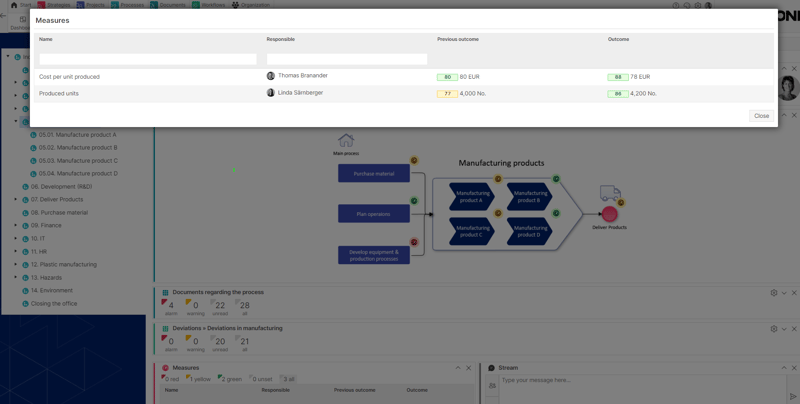The height and width of the screenshot is (404, 800).
Task: Click Linda Sårnberger's avatar icon
Action: [271, 93]
